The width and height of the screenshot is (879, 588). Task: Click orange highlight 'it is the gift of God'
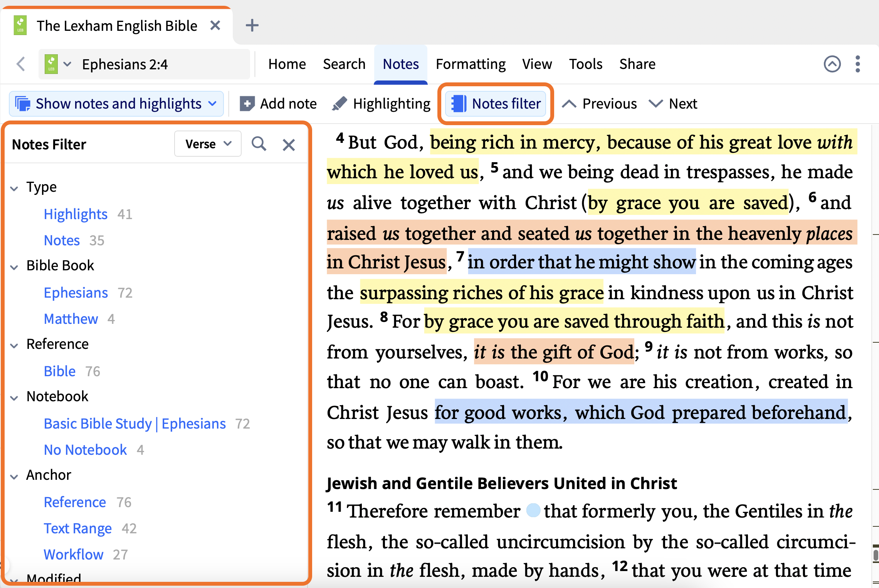coord(554,352)
